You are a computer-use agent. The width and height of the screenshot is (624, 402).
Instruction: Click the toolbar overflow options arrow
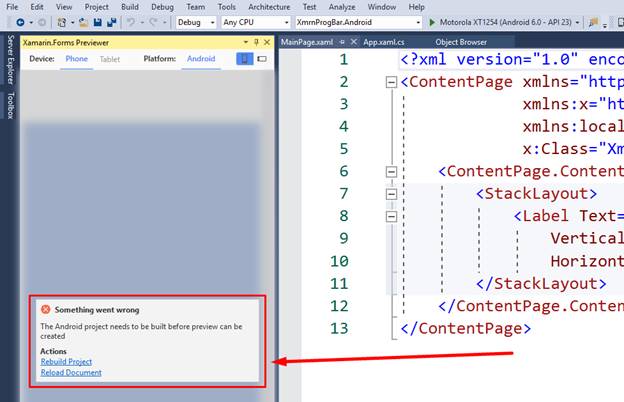tap(604, 25)
